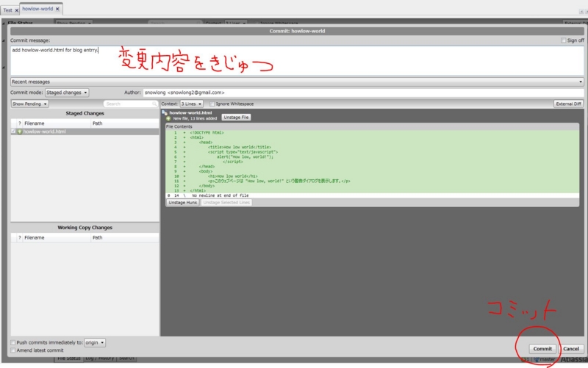The image size is (588, 368).
Task: Click the Unstage File button
Action: point(236,118)
